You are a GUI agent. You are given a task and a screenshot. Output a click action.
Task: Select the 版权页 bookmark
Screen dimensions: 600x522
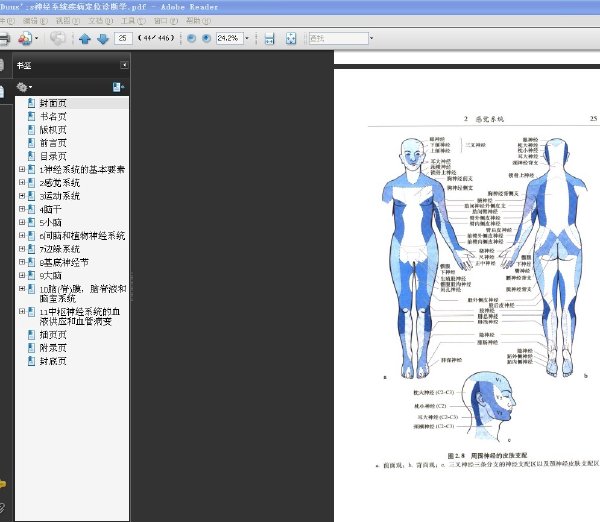[53, 130]
